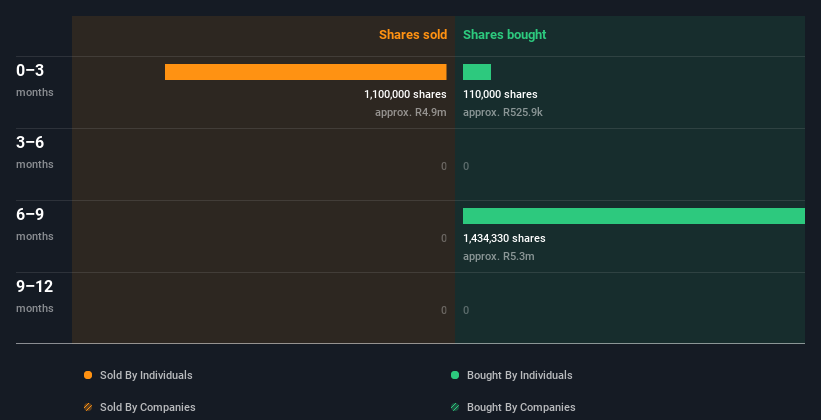Click the orange Sold By Individuals legend dot
The height and width of the screenshot is (420, 821).
point(88,375)
